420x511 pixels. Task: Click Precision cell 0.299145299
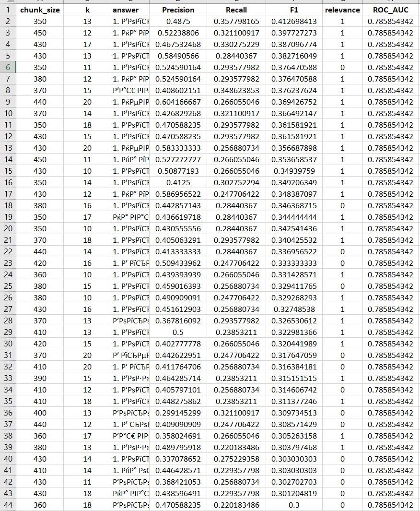pyautogui.click(x=178, y=413)
